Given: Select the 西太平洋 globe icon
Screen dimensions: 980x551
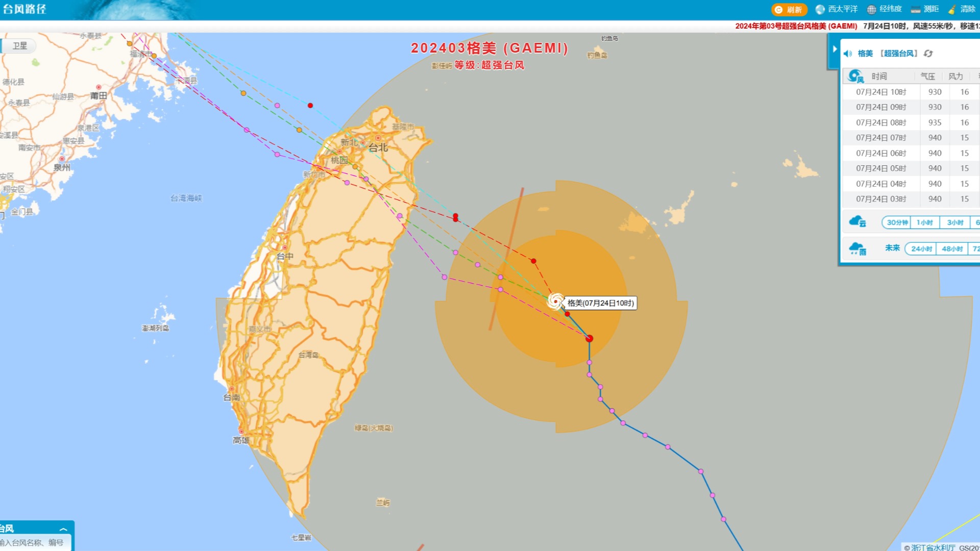Looking at the screenshot, I should [820, 10].
